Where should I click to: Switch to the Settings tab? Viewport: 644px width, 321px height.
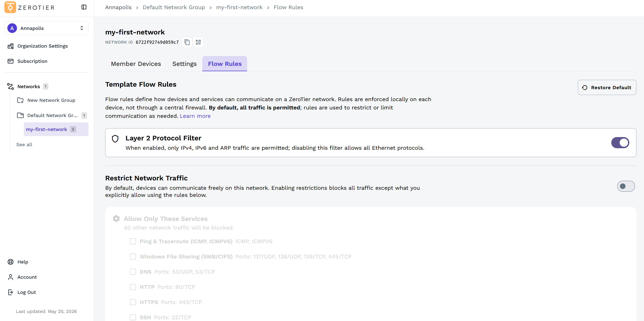tap(185, 64)
